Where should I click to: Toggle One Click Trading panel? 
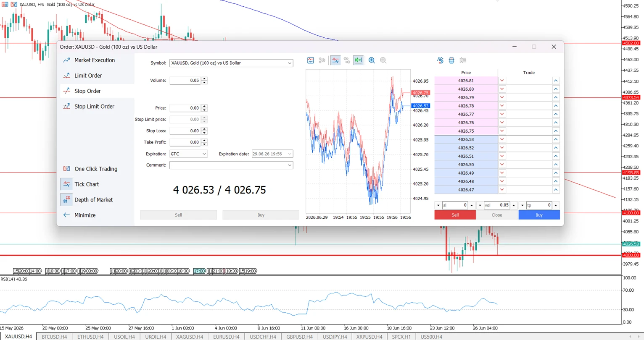[x=96, y=169]
